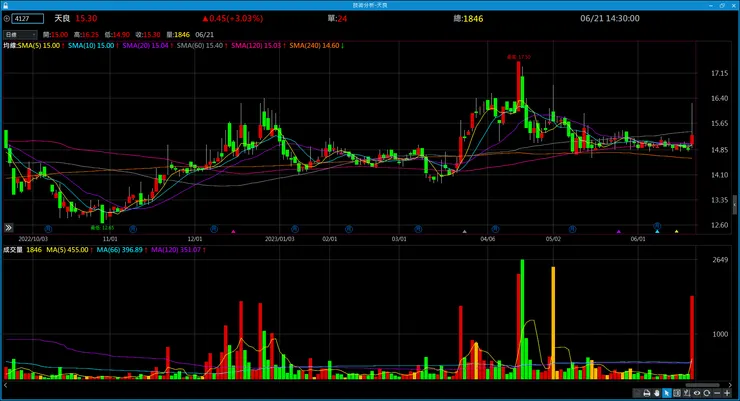
Task: Click the cyan triangle marker after 06/01
Action: tap(657, 232)
